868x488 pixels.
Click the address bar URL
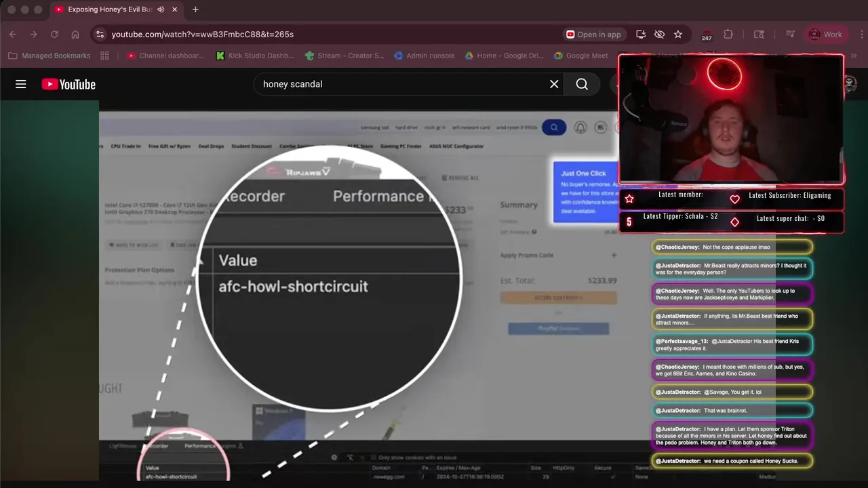click(203, 34)
